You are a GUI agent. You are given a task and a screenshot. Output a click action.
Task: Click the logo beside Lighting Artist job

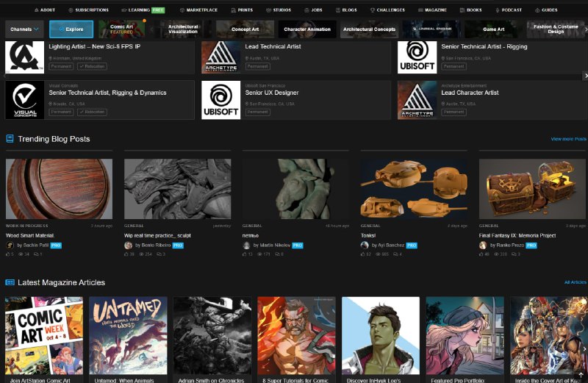(25, 57)
